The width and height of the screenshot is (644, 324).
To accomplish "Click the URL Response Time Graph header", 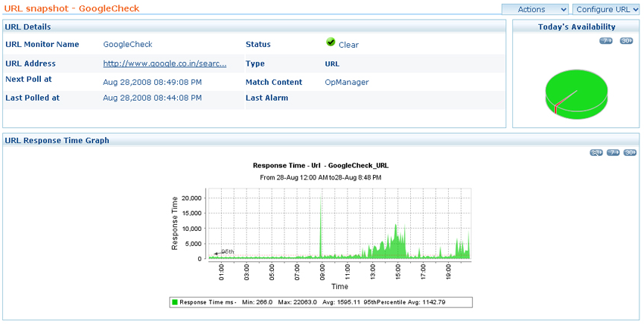I will coord(57,140).
